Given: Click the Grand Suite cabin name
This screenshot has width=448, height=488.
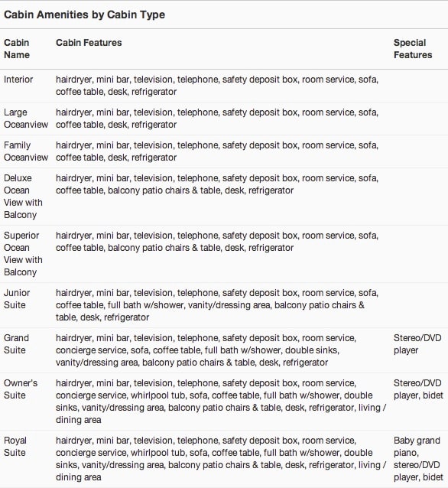Looking at the screenshot, I should click(16, 344).
